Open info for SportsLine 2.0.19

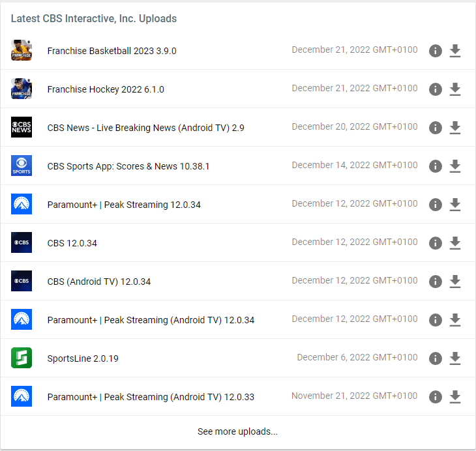pos(436,358)
